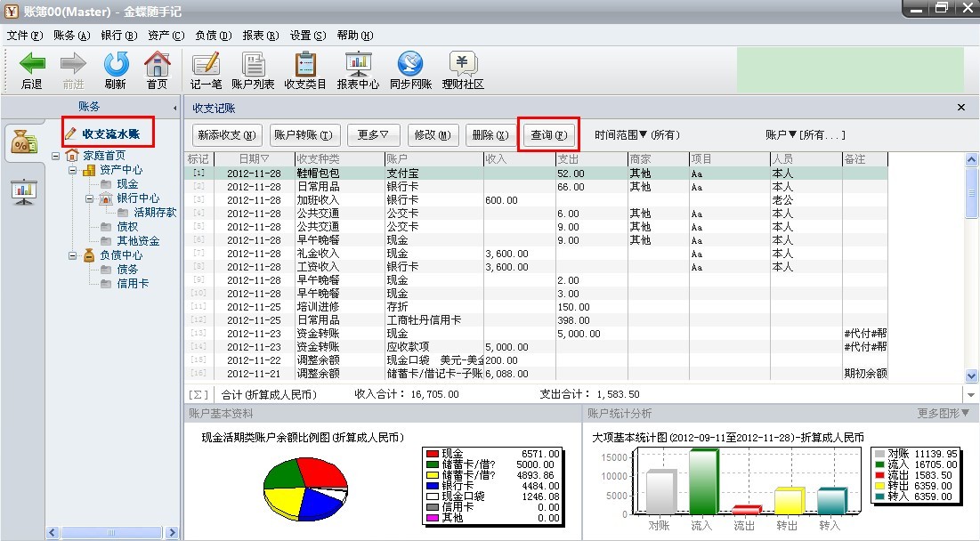The image size is (980, 541).
Task: Open the Report Center (报表中心) toolbar icon
Action: coord(358,64)
